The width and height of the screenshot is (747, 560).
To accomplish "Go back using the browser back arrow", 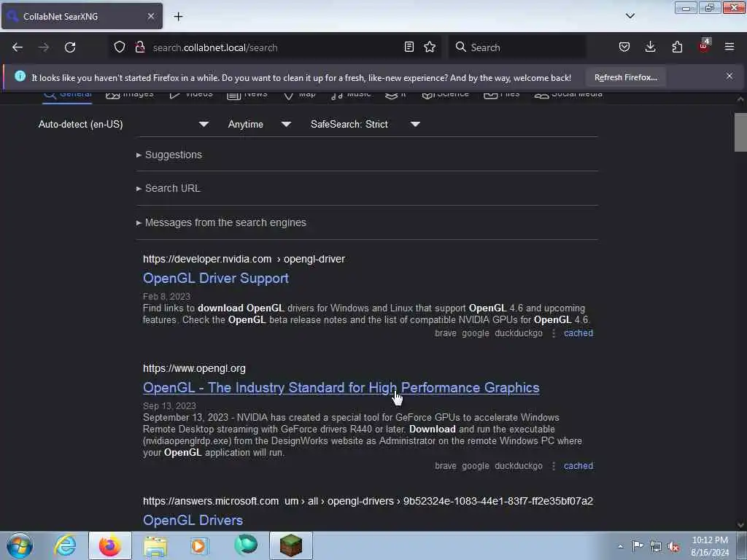I will (x=18, y=47).
